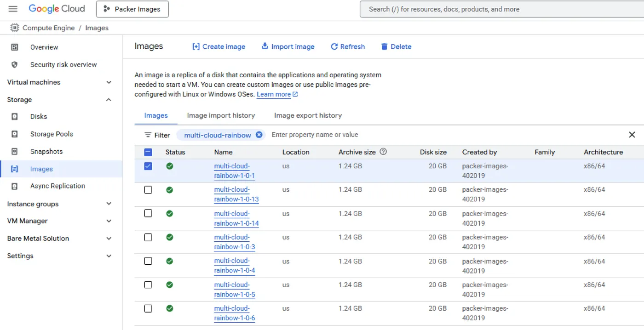Click the Import image download icon
The image size is (644, 330).
[x=265, y=46]
